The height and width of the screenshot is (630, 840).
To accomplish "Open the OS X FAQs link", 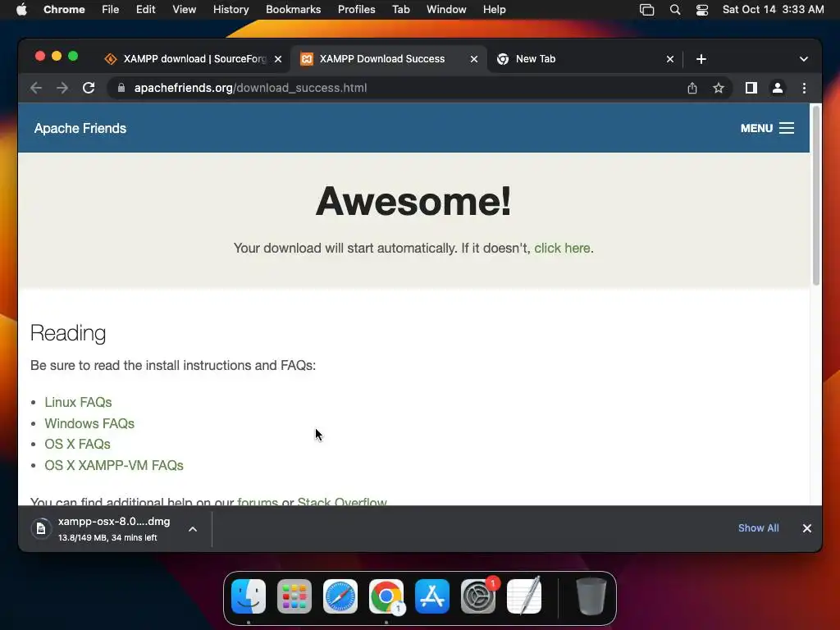I will 77,444.
